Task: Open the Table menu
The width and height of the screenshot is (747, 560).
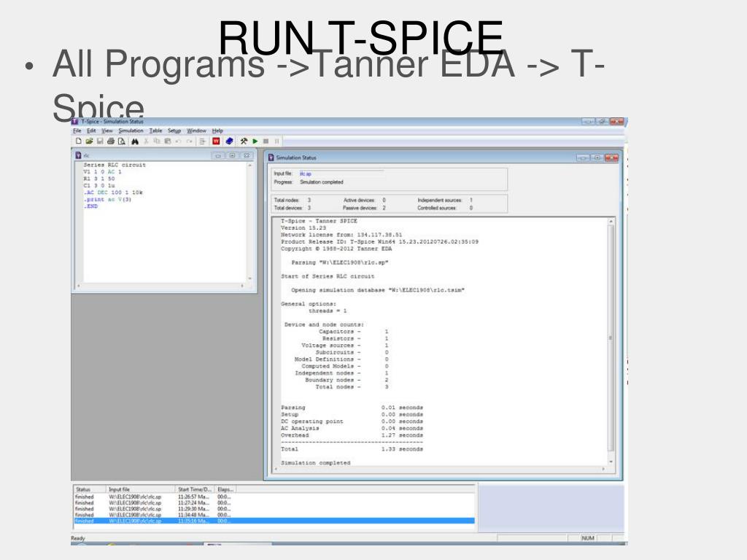Action: (155, 131)
